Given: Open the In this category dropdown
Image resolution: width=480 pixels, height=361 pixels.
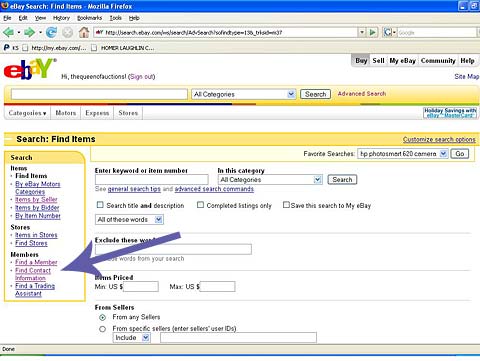Looking at the screenshot, I should coord(318,180).
